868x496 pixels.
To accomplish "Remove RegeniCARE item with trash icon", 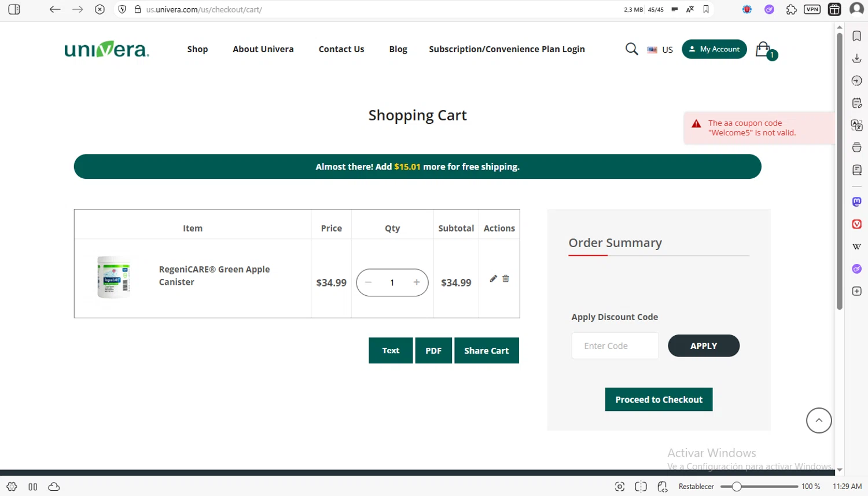I will click(506, 278).
